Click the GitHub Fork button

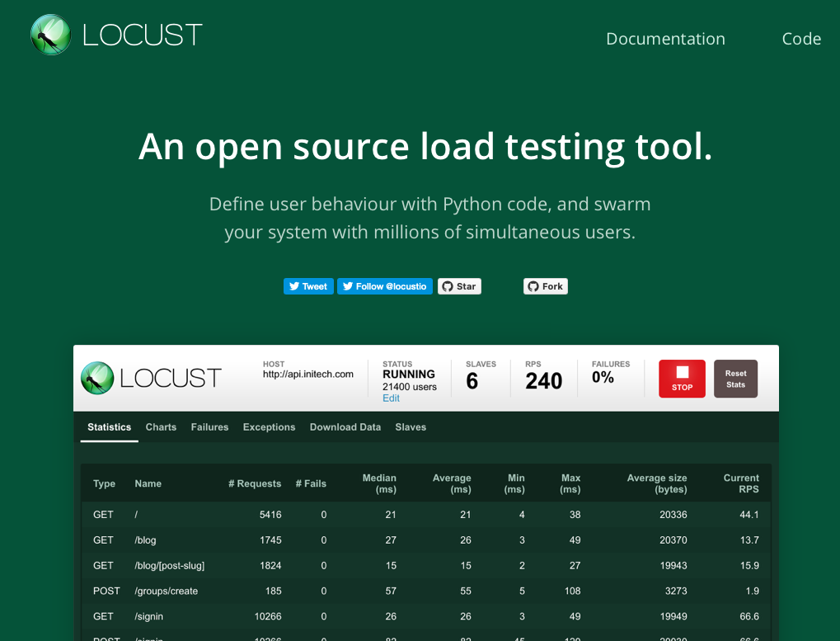click(546, 286)
